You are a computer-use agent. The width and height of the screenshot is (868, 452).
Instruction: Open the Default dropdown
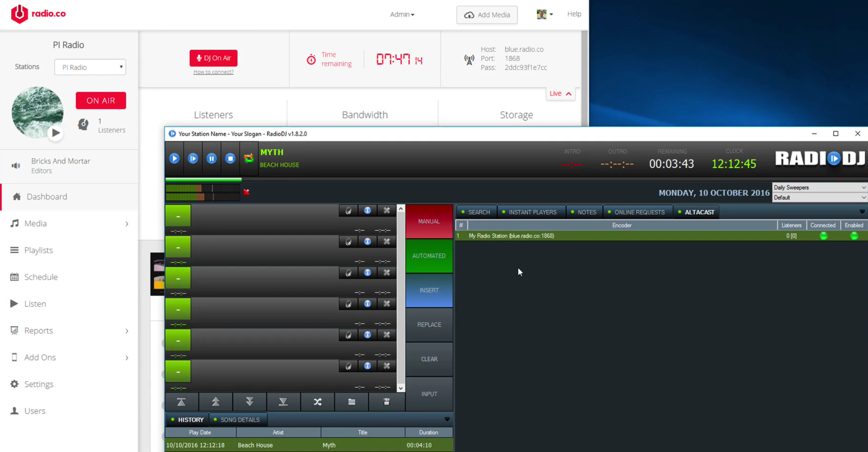click(820, 197)
